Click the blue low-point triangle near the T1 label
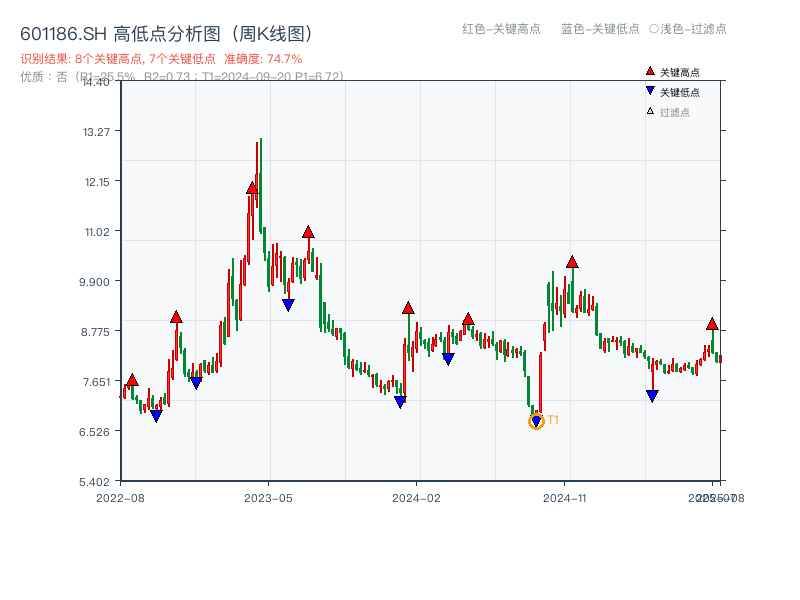 point(536,420)
